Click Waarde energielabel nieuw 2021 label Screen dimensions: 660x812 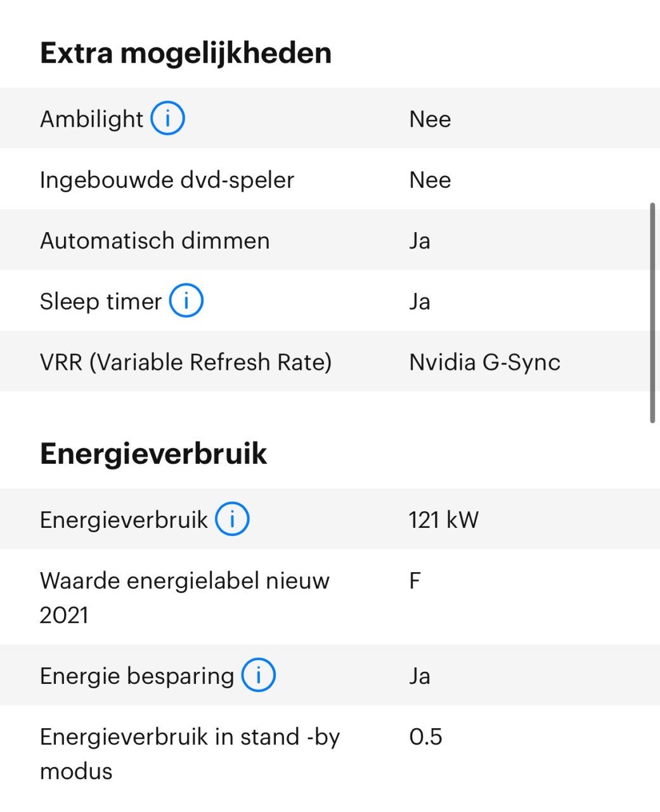[x=184, y=598]
